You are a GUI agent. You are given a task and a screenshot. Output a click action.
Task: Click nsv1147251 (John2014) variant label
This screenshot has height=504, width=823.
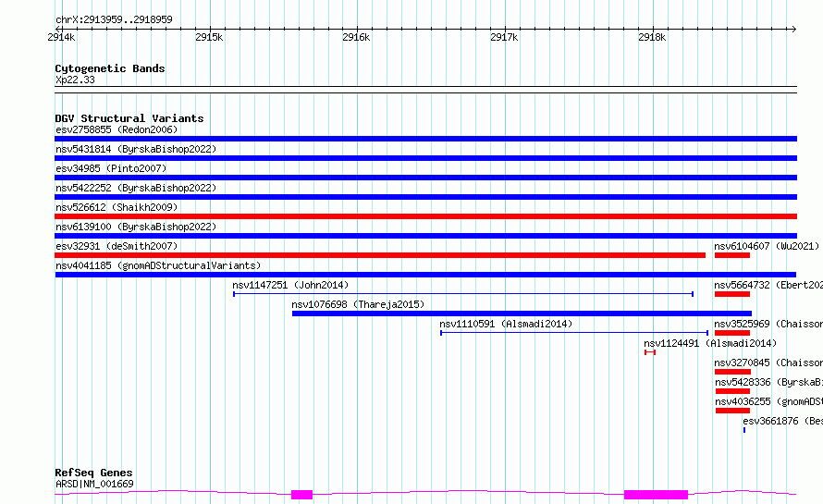click(x=290, y=285)
